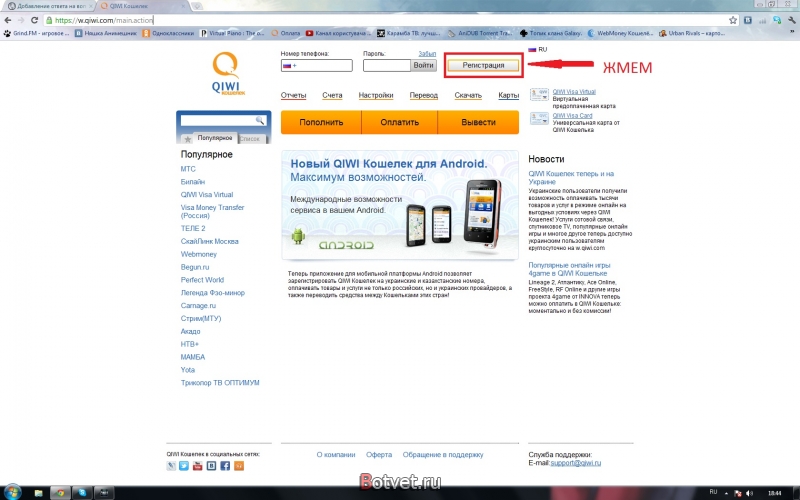Open the Билайн provider link
Image resolution: width=800 pixels, height=500 pixels.
coord(192,182)
